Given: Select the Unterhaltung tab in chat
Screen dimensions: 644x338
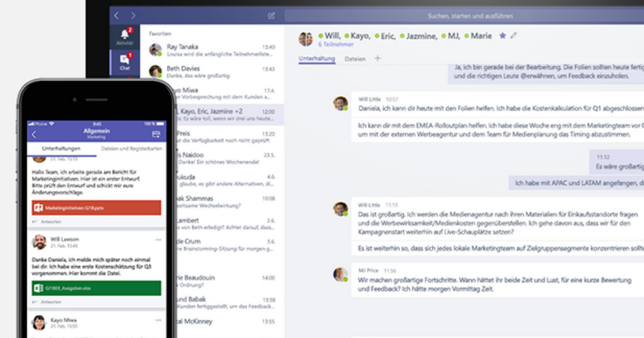Looking at the screenshot, I should click(x=317, y=59).
